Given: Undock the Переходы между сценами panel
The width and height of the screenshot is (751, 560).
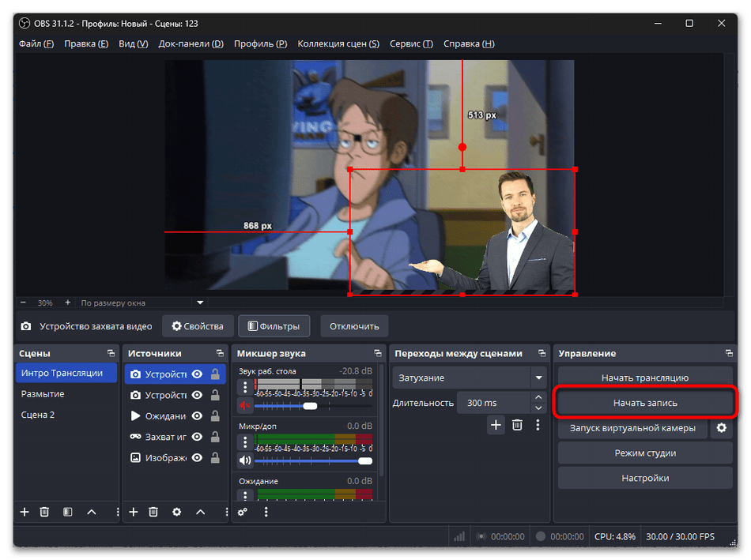Looking at the screenshot, I should 542,353.
